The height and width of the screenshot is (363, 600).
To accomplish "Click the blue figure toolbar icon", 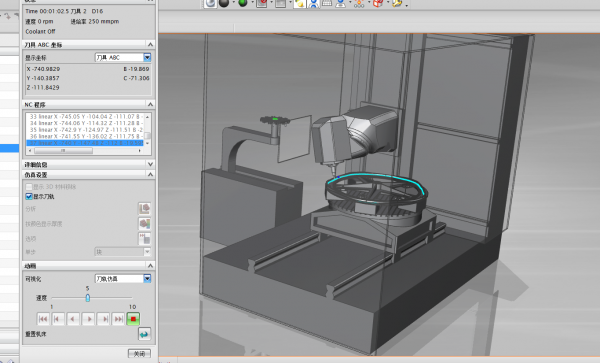I will tap(313, 3).
